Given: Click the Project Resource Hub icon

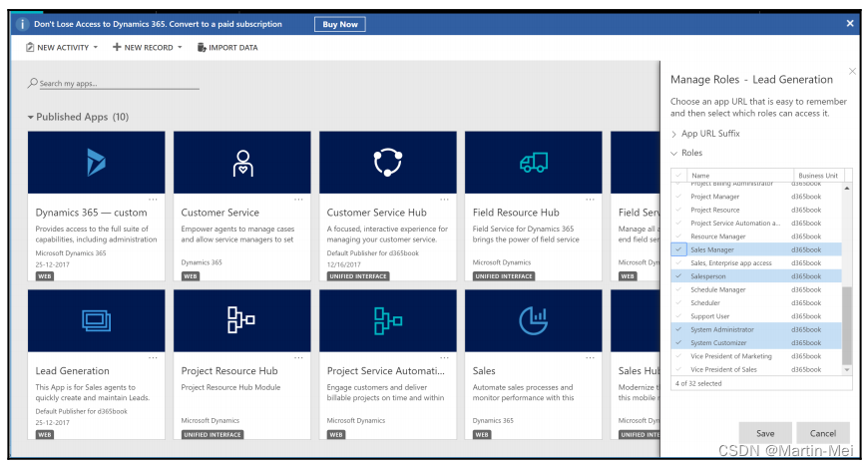Looking at the screenshot, I should [241, 320].
